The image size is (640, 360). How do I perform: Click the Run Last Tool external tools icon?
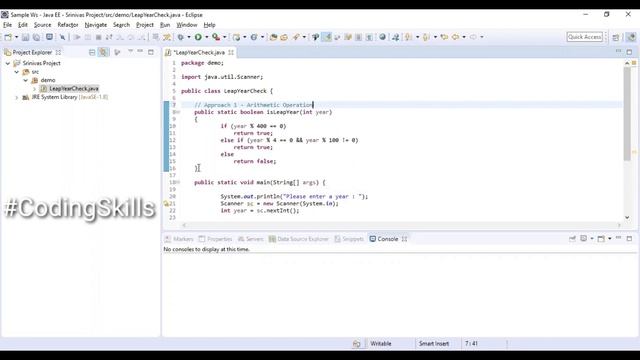pos(216,37)
